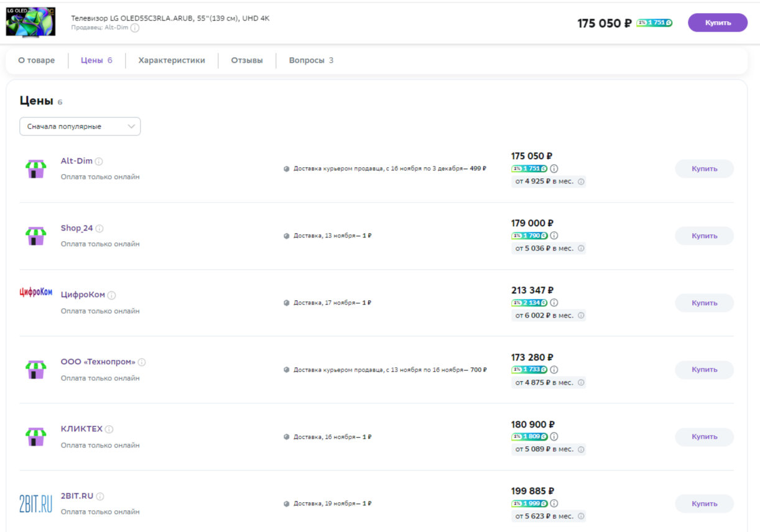
Task: Click info icon next to 2BIT.RU cashback badge
Action: pyautogui.click(x=554, y=503)
